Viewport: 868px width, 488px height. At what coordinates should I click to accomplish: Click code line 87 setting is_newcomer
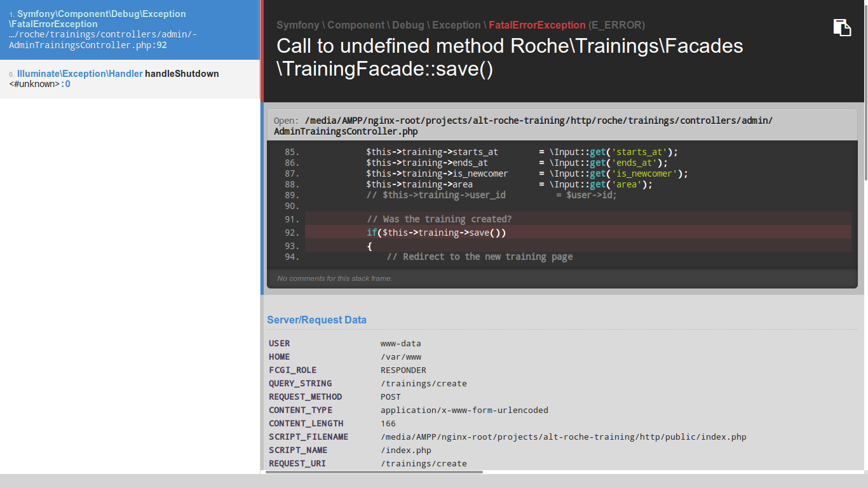click(527, 173)
